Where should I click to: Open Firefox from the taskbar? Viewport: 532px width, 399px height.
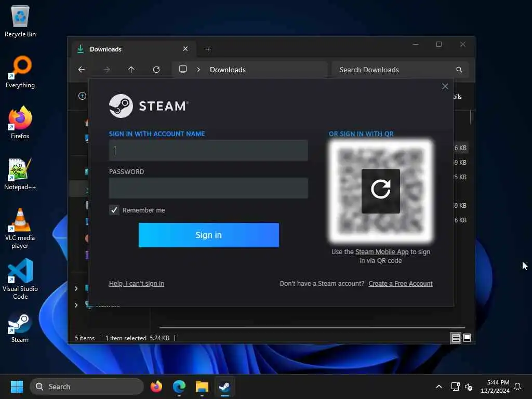[x=156, y=387]
